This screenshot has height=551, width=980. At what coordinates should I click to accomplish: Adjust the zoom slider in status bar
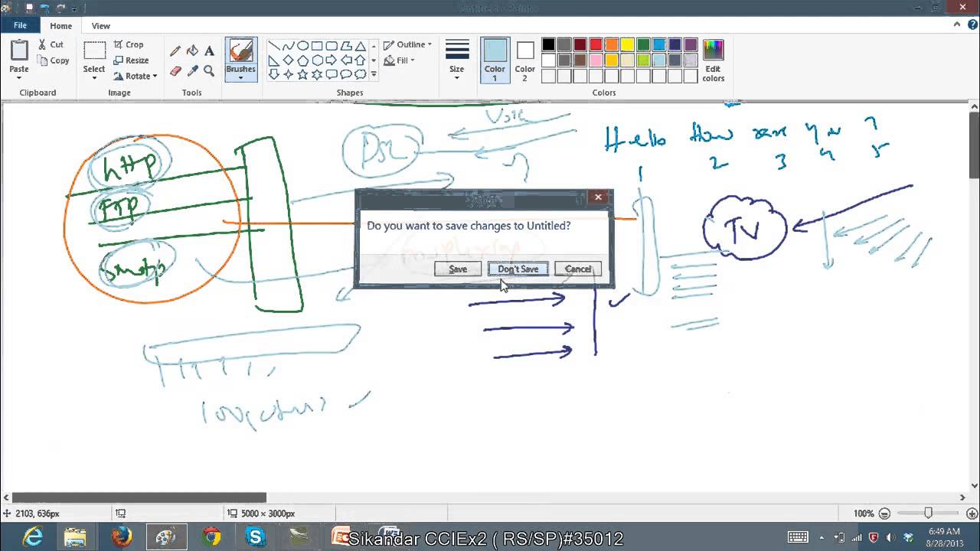tap(928, 514)
